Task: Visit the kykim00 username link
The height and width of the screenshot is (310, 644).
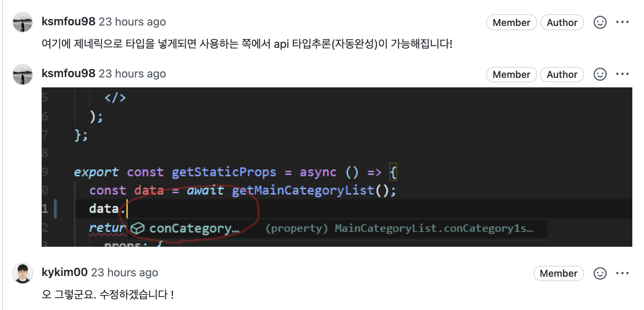Action: (x=65, y=272)
